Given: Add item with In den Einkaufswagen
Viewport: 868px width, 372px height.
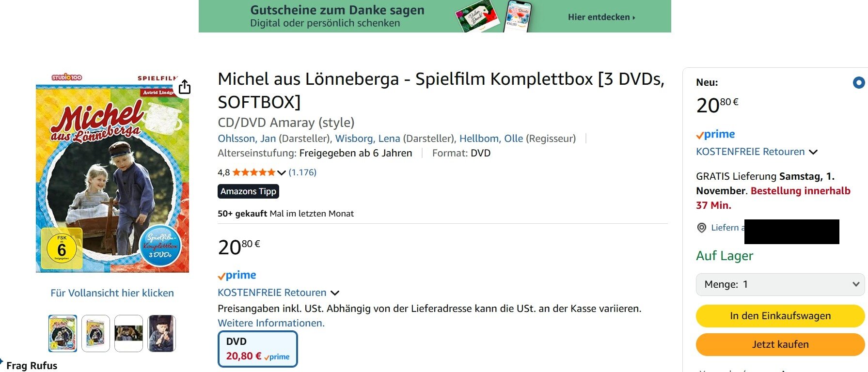Looking at the screenshot, I should click(x=780, y=316).
